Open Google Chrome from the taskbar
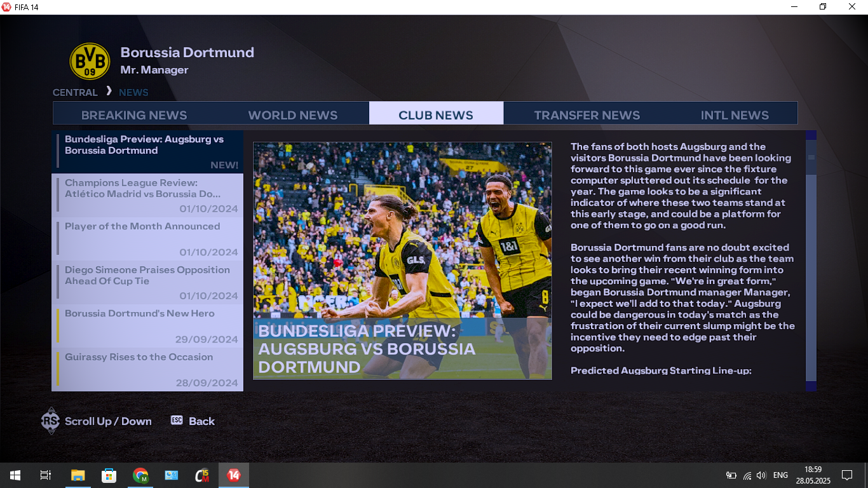Image resolution: width=868 pixels, height=488 pixels. [140, 475]
